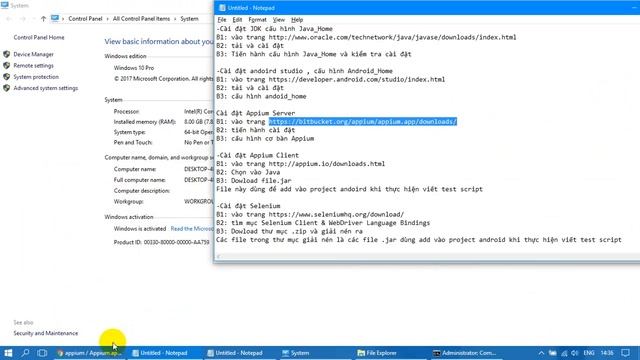Screen dimensions: 640x360
Task: Click shield icon next to System protection
Action: [7, 77]
